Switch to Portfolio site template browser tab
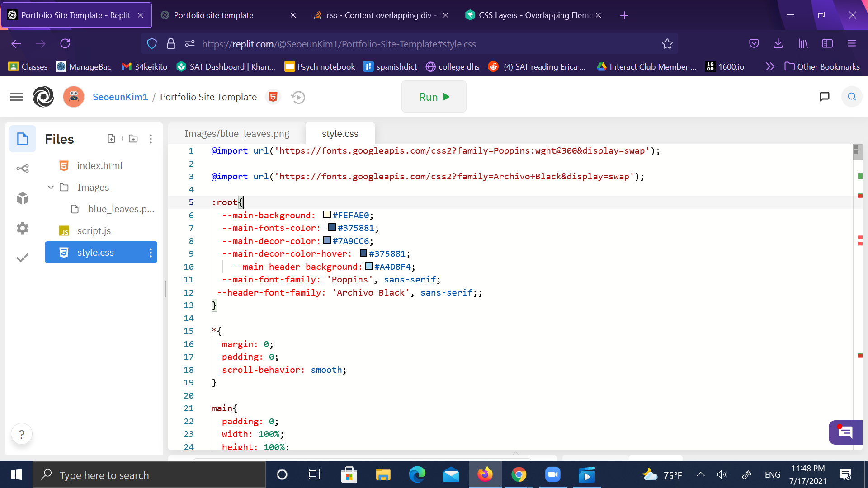Screen dimensions: 868x488 click(x=213, y=15)
